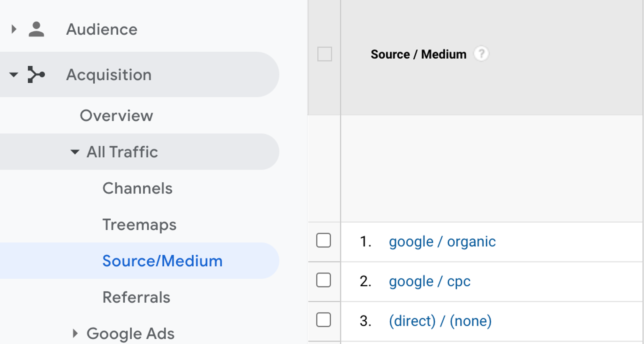The height and width of the screenshot is (344, 644).
Task: Open the Source / Medium help tooltip
Action: (481, 54)
